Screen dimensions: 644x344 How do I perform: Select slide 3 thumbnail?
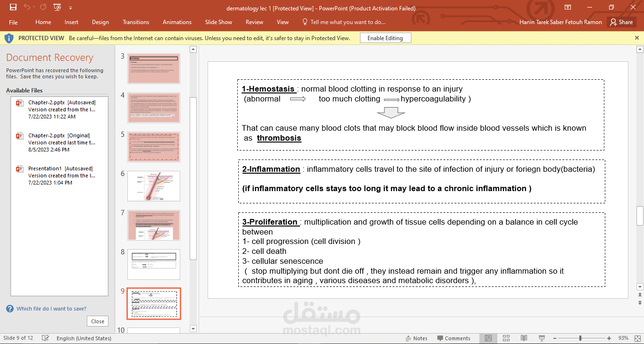click(154, 68)
